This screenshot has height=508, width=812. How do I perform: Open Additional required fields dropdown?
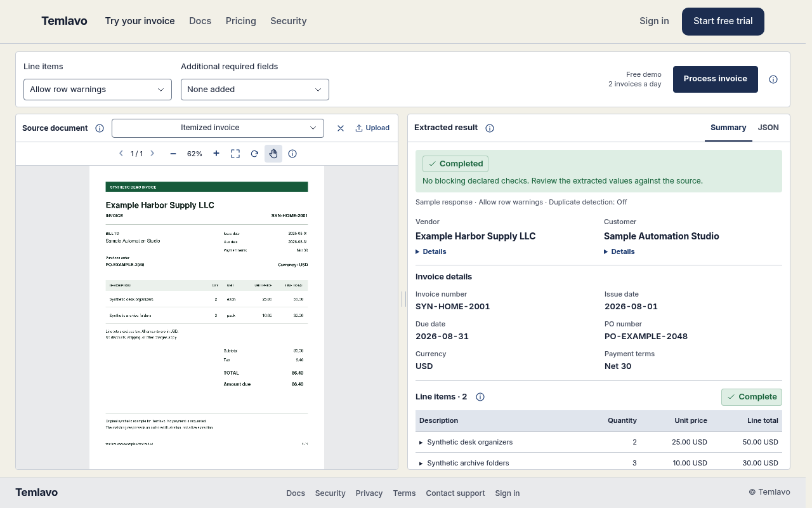[255, 90]
